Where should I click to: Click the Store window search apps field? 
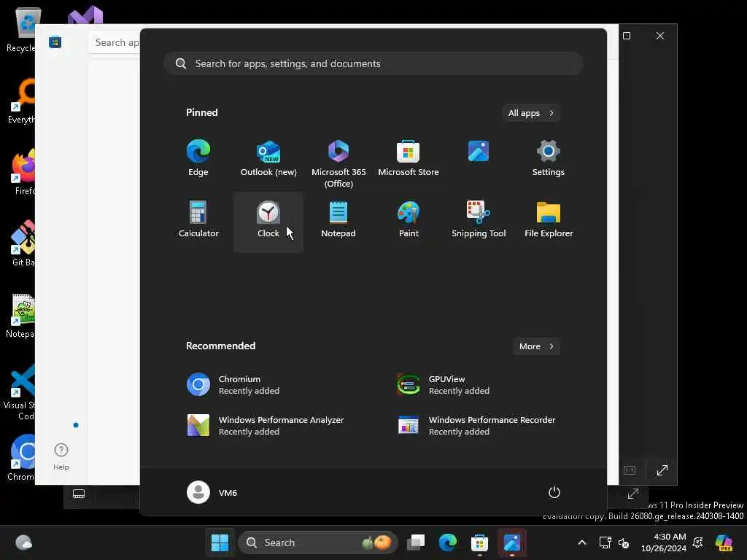115,42
